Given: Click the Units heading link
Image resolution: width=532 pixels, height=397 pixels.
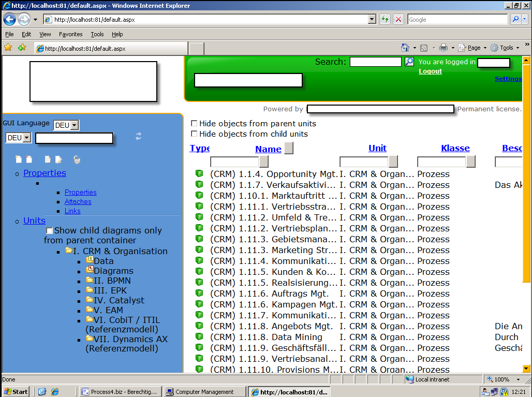Looking at the screenshot, I should pos(34,220).
